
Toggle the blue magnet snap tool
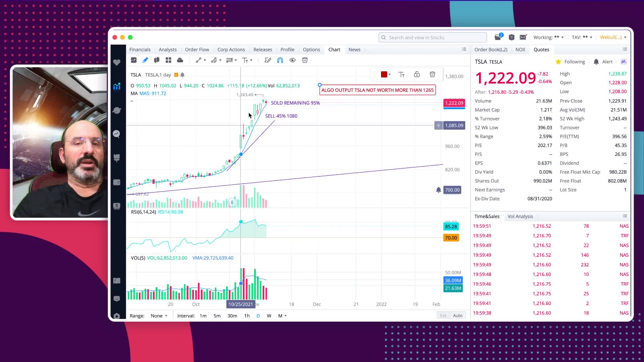pos(280,60)
